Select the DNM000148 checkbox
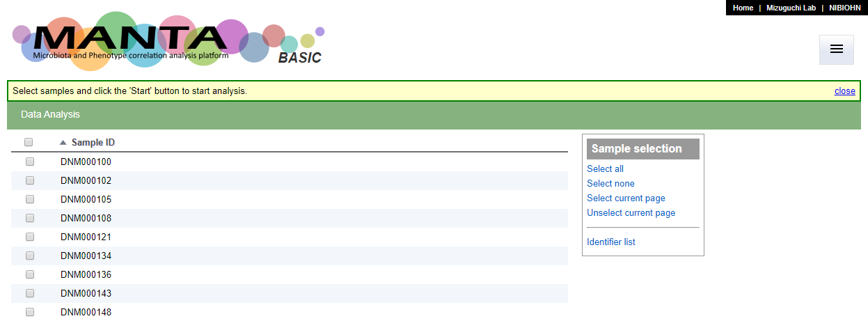This screenshot has width=868, height=321. point(30,312)
